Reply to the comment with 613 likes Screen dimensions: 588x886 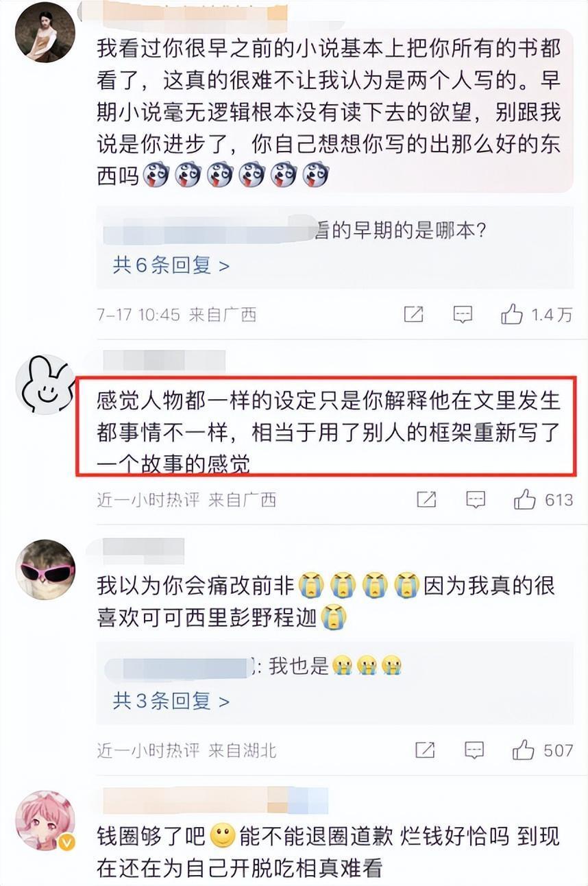pyautogui.click(x=476, y=499)
